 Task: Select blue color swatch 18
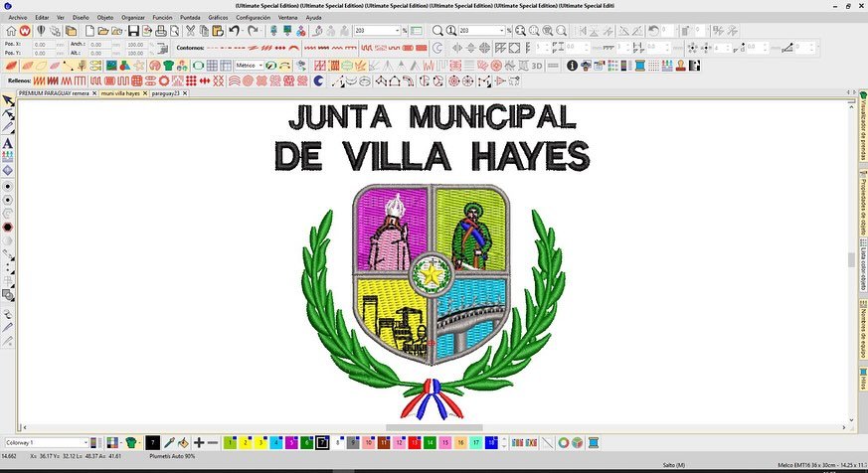pyautogui.click(x=491, y=442)
